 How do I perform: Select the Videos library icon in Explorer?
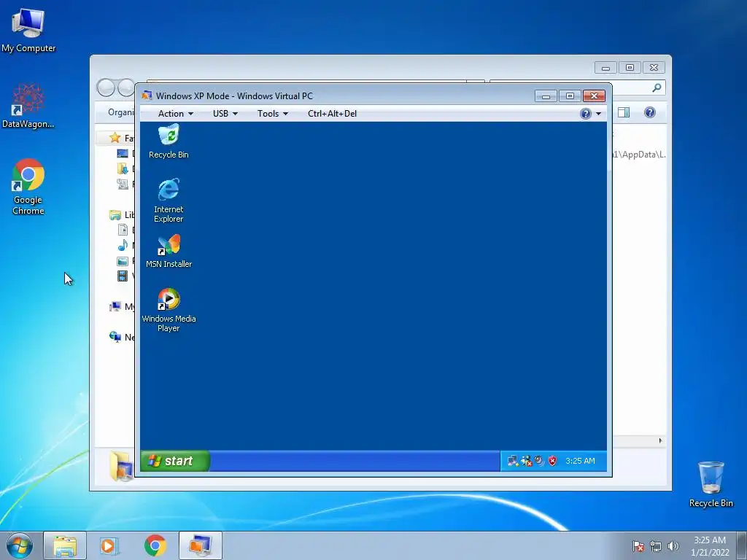123,276
